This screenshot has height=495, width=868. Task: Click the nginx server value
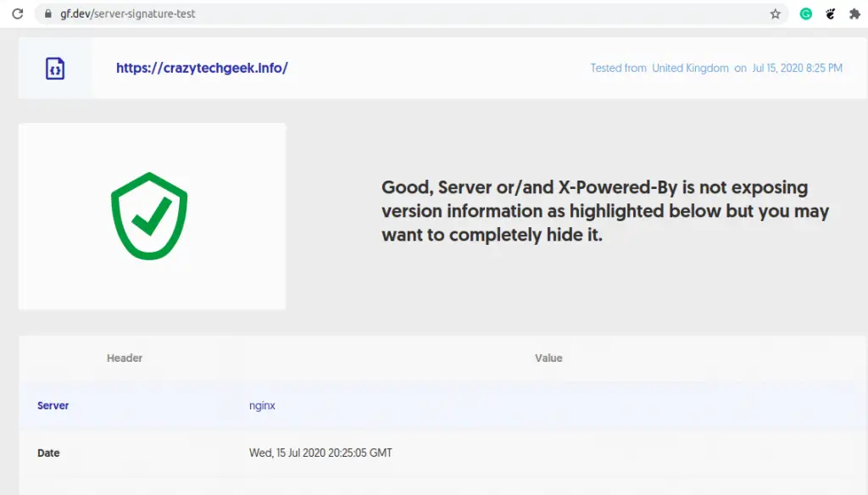[262, 406]
